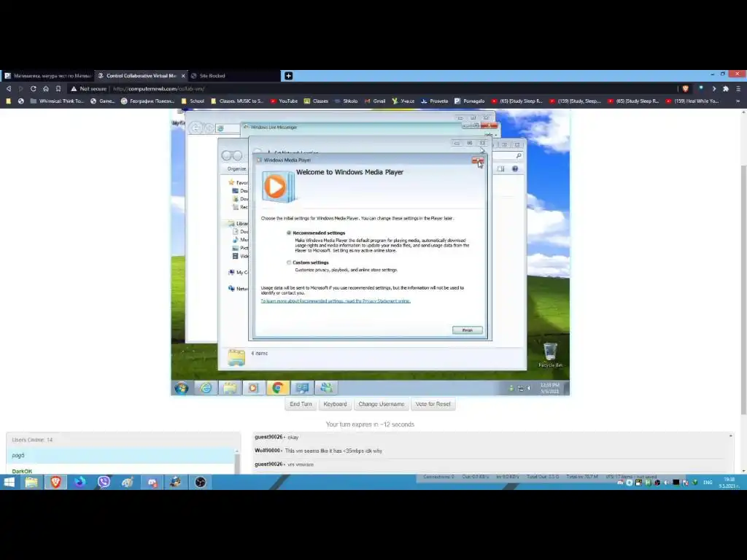Viewport: 747px width, 560px height.
Task: Click the page's vertical scrollbar
Action: pos(743,290)
